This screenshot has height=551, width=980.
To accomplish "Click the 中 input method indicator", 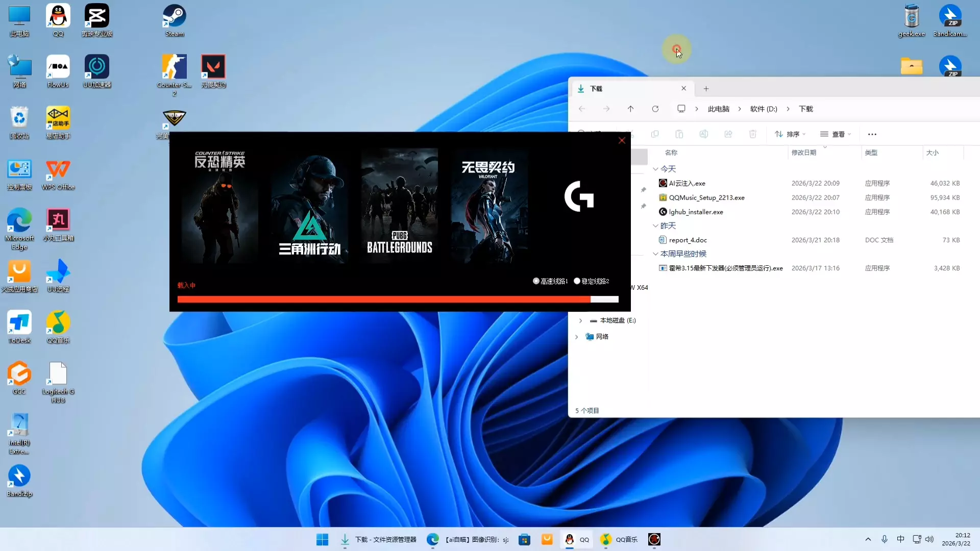I will coord(900,539).
